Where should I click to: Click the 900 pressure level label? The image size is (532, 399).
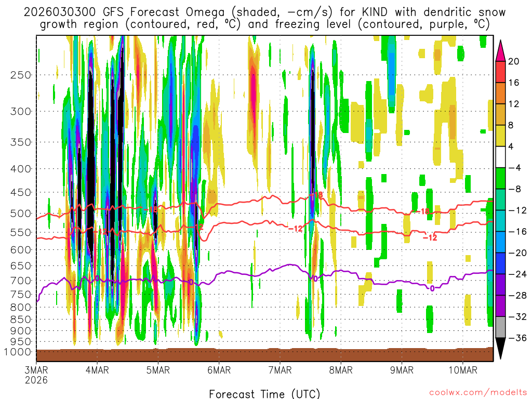tap(21, 331)
